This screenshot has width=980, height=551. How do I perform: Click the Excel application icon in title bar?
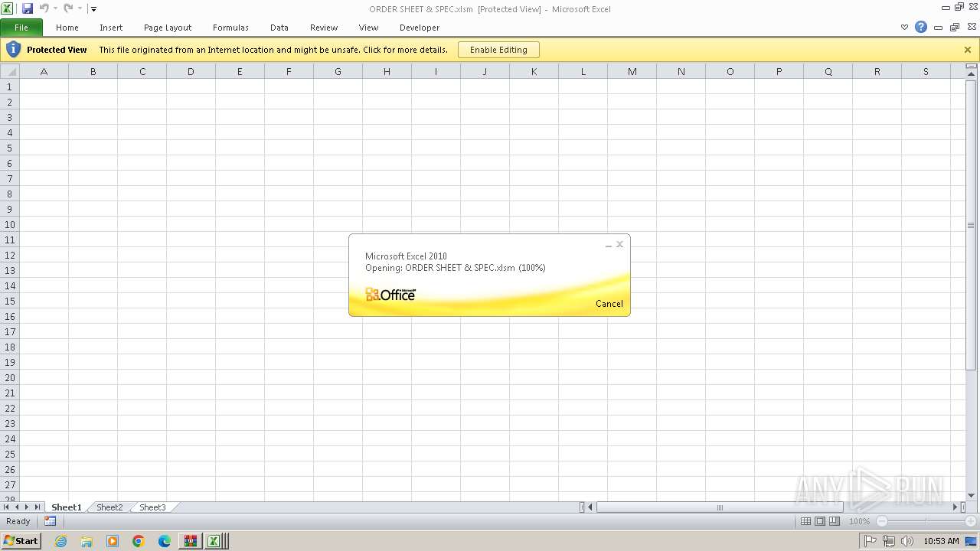click(8, 8)
